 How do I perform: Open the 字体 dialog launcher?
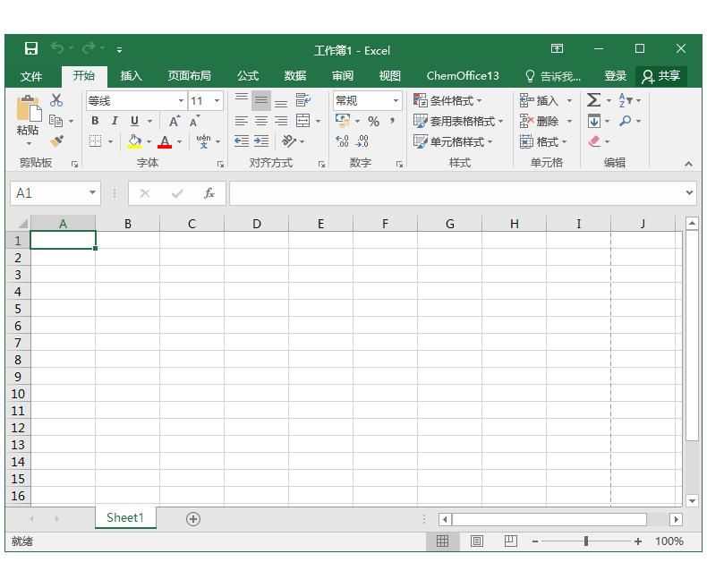pos(220,164)
